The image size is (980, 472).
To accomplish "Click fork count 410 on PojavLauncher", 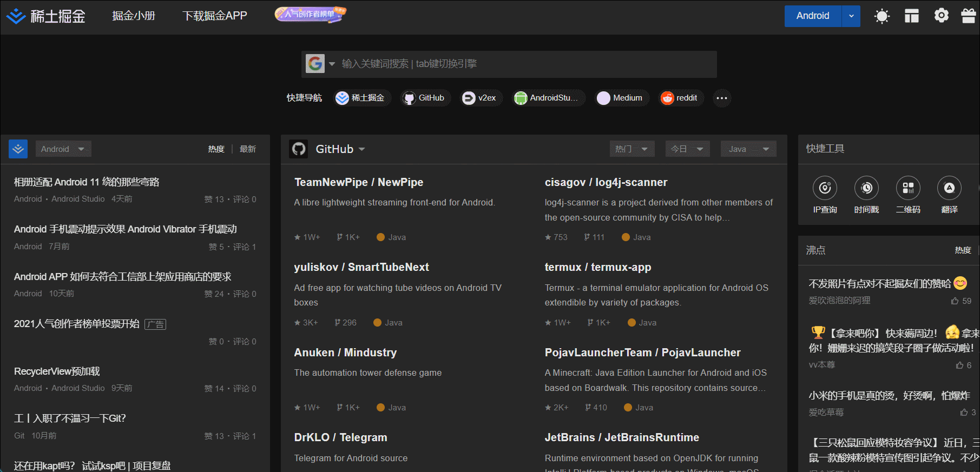I will (596, 408).
